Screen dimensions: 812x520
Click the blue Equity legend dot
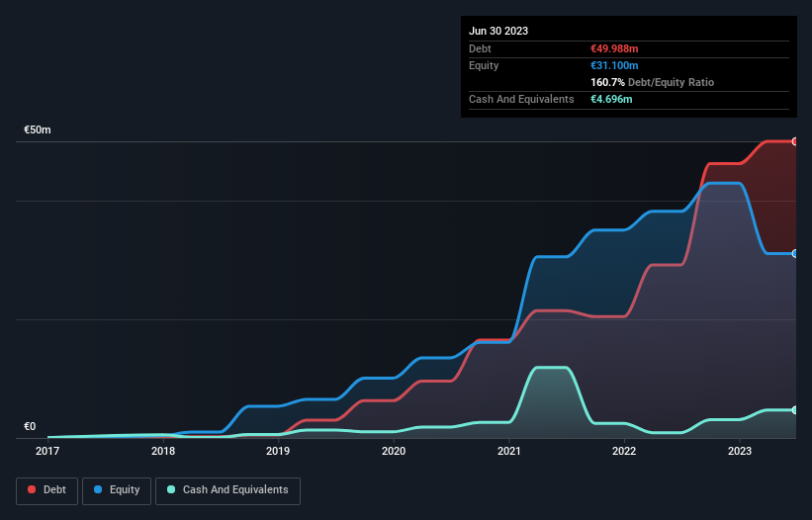pos(98,489)
